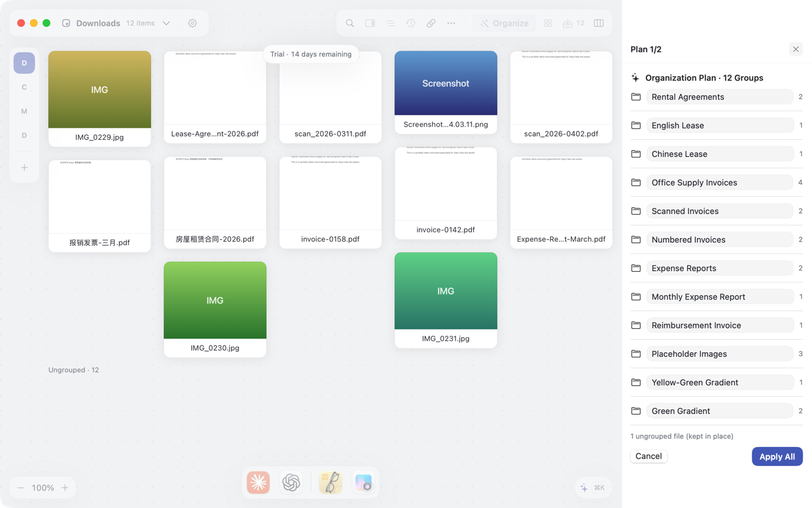Select the Monthly Expense Report group
812x508 pixels.
click(x=719, y=297)
